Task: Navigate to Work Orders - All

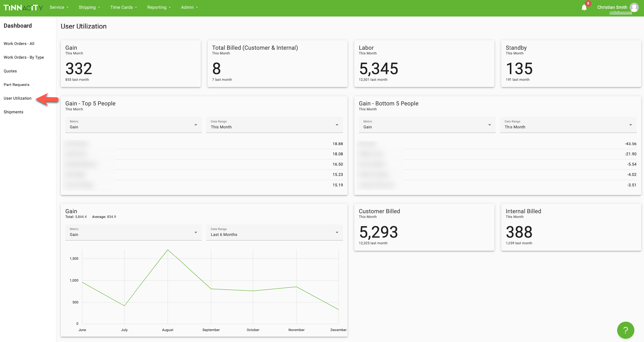Action: coord(19,43)
